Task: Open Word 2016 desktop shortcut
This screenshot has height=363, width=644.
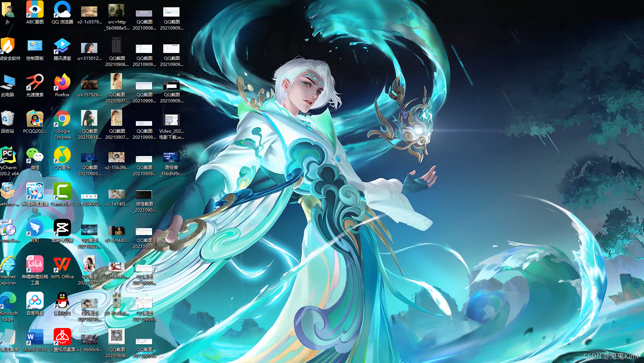Action: [x=35, y=340]
